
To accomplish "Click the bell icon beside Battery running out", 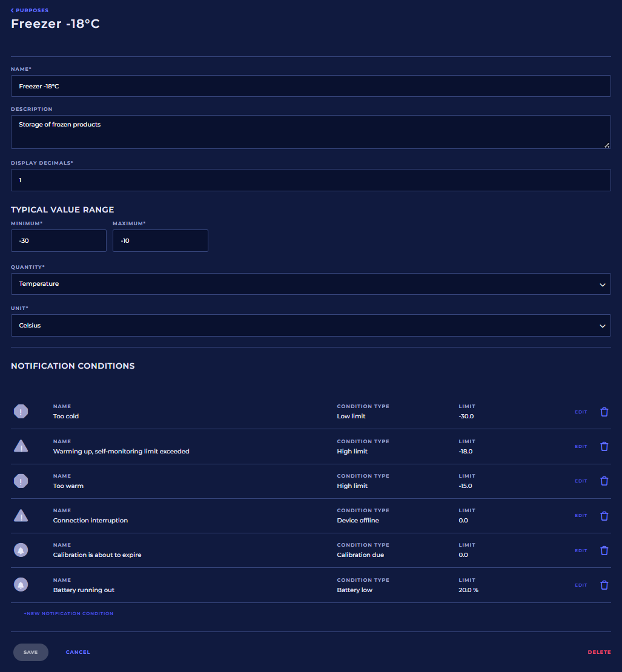I will click(21, 585).
